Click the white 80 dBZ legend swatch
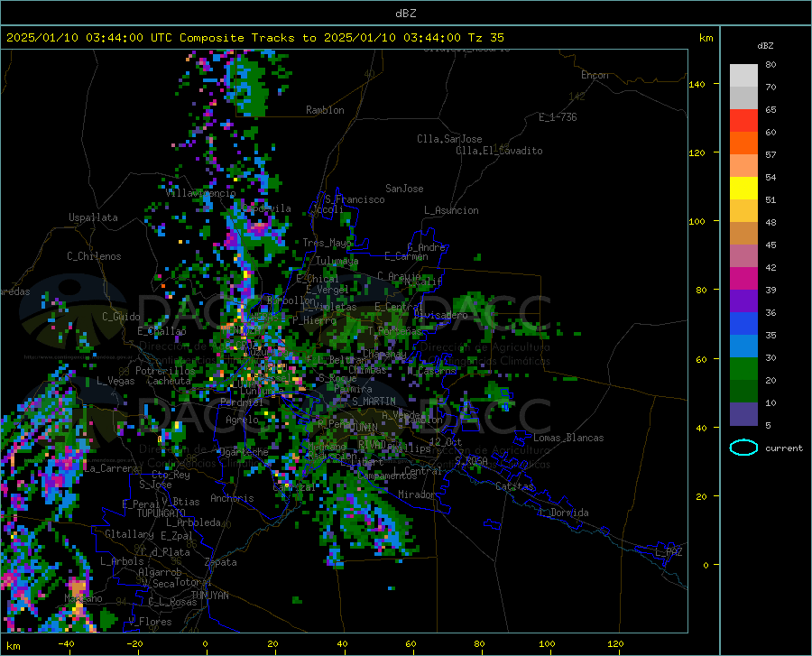The height and width of the screenshot is (656, 812). click(743, 76)
